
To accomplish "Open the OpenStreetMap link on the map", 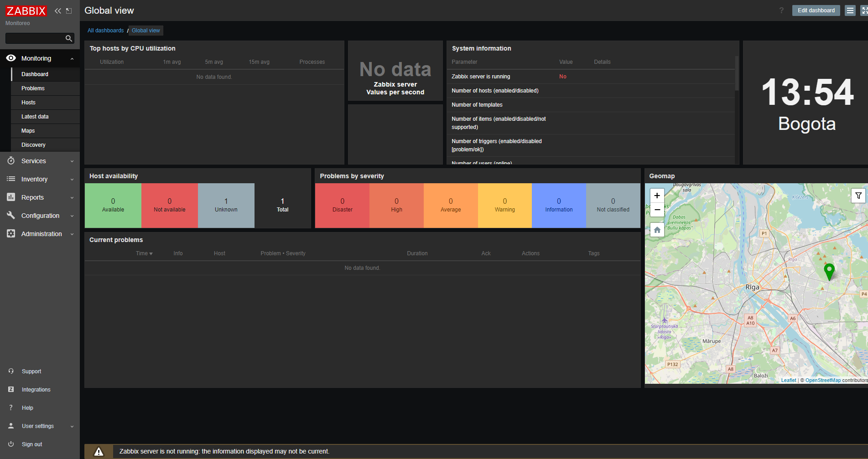I will 823,380.
